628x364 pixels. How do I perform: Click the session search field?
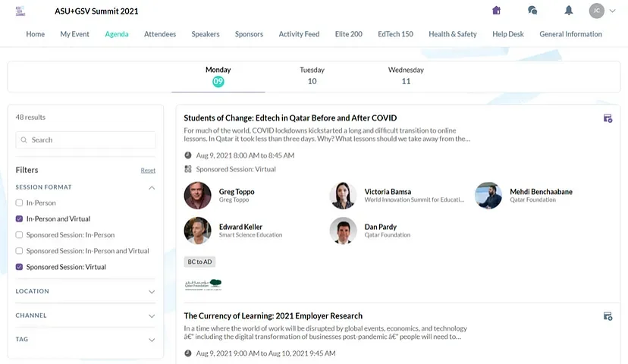point(86,140)
